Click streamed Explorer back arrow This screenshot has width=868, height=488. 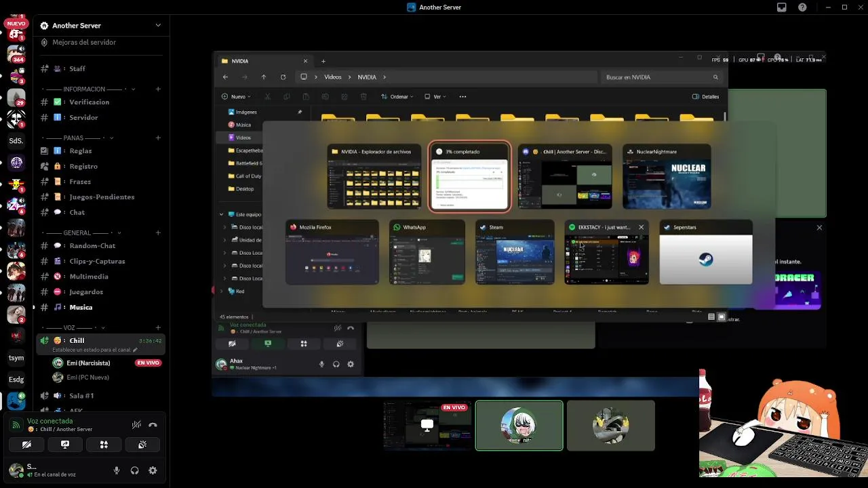tap(226, 77)
